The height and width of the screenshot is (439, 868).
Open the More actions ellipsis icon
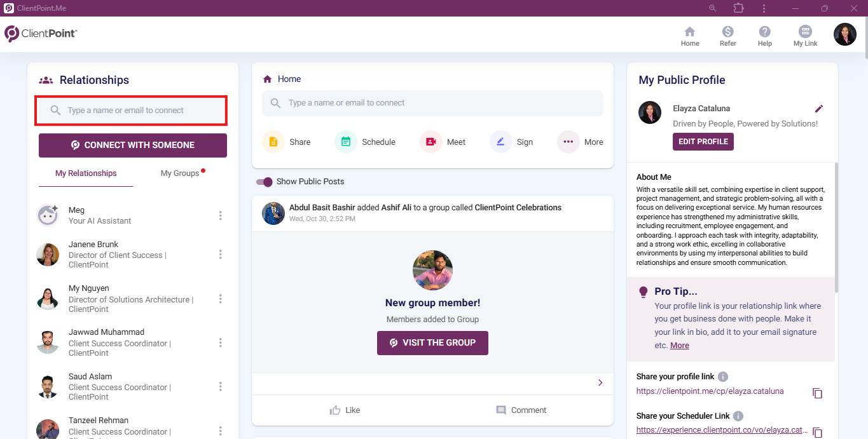pos(568,142)
